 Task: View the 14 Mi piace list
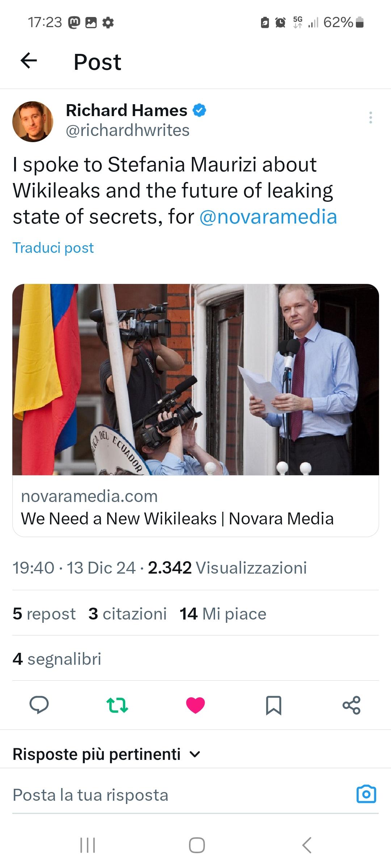coord(223,614)
